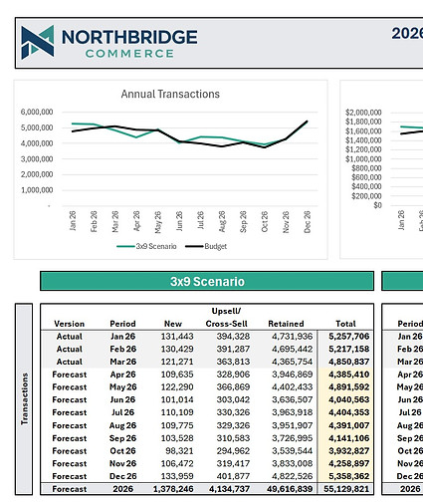Viewport: 423px width, 504px height.
Task: Click 2026 Retained total 49,616,839
Action: tap(290, 489)
